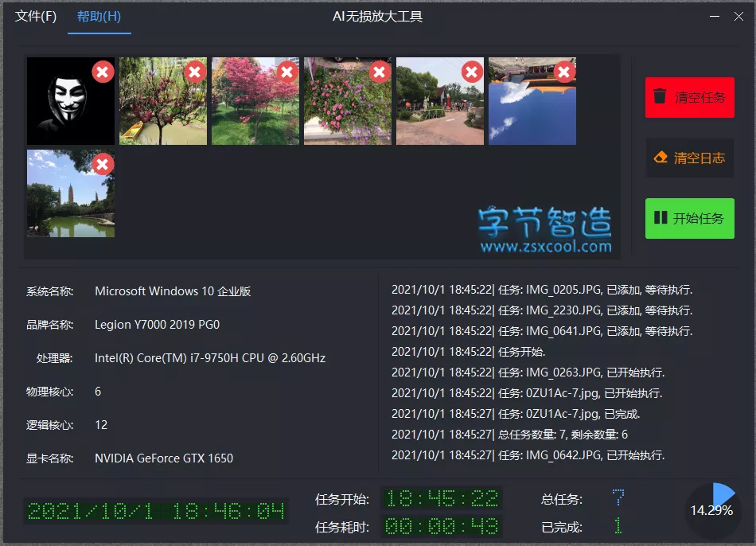Remove the blue sky image
This screenshot has height=546, width=756.
[564, 72]
